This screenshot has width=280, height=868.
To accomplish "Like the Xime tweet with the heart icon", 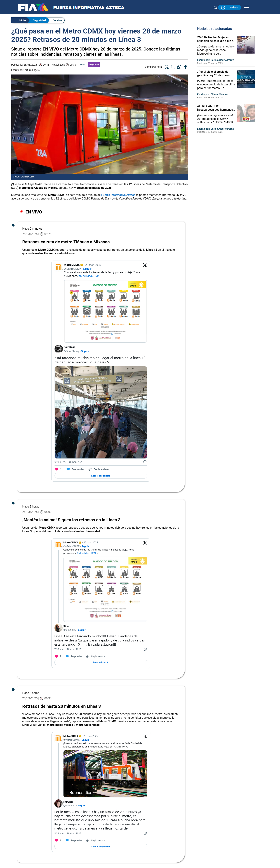I will tap(56, 656).
